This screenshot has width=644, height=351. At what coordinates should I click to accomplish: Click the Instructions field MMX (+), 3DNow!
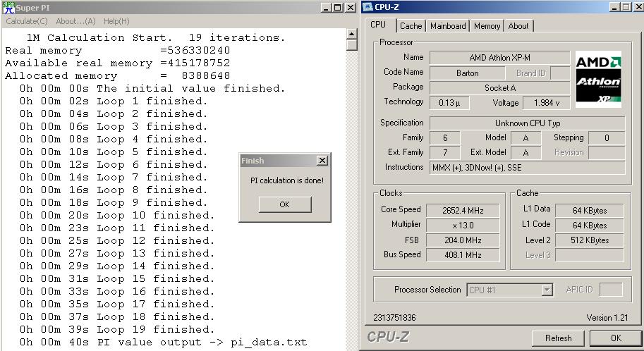click(528, 168)
